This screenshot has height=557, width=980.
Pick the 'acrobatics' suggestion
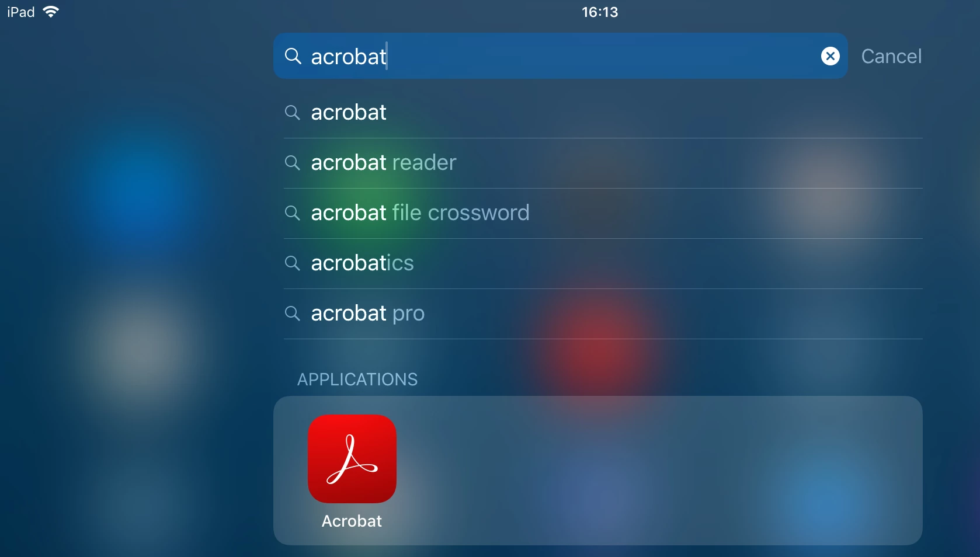click(603, 263)
